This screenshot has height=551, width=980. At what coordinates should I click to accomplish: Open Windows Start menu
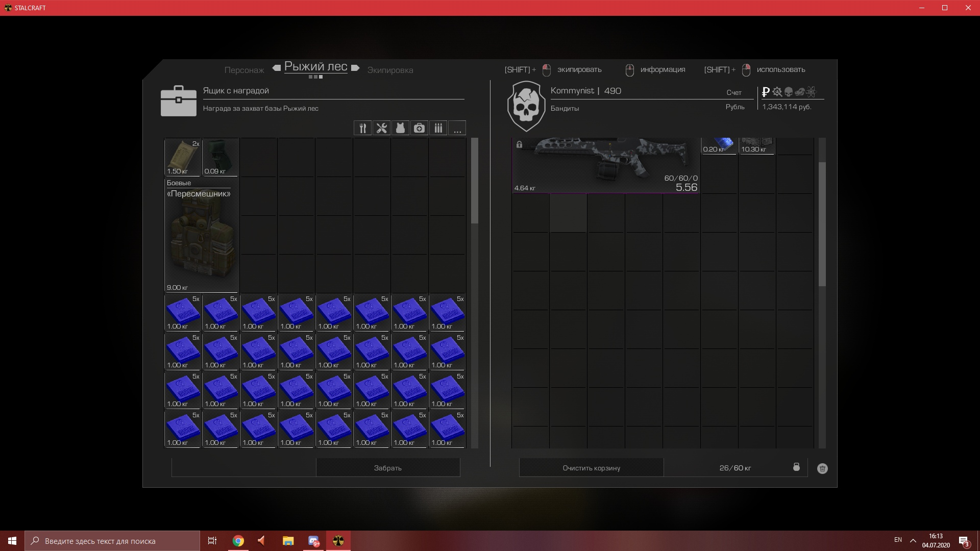12,541
